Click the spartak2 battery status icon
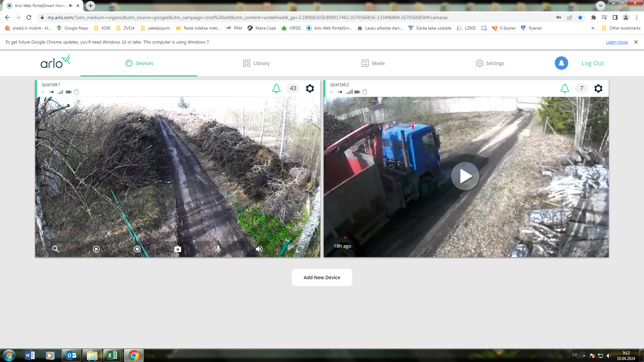This screenshot has width=644, height=362. [357, 92]
